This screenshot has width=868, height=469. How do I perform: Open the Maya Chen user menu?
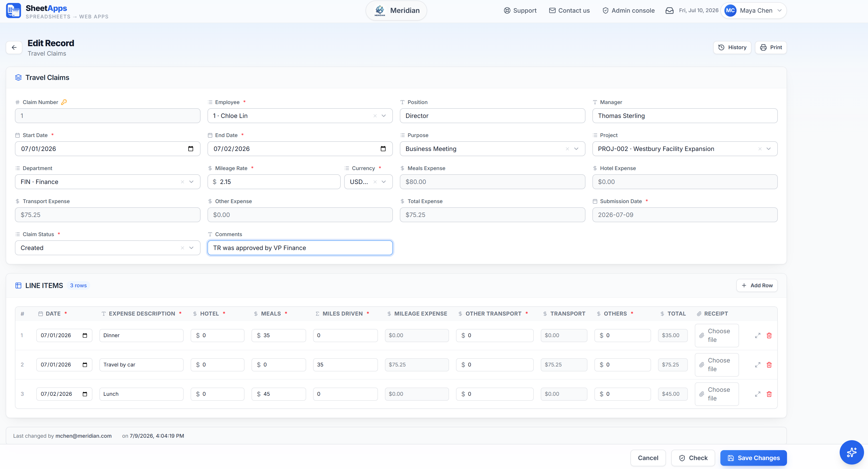(753, 10)
